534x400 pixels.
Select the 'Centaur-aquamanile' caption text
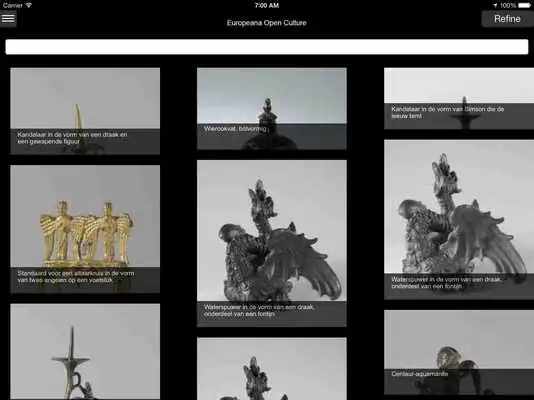[420, 374]
